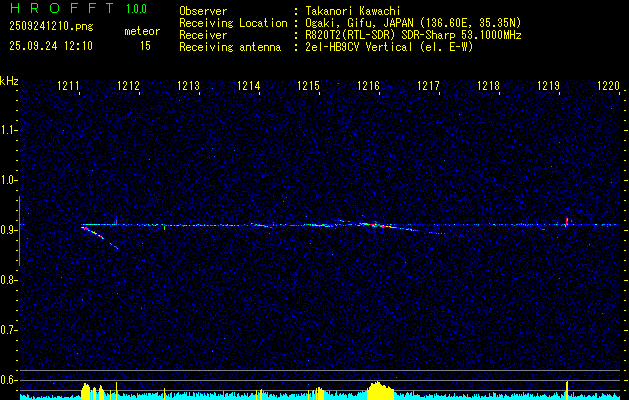Click the observer name Takanori Kawachi
Screen dimensions: 629x400
tap(353, 11)
